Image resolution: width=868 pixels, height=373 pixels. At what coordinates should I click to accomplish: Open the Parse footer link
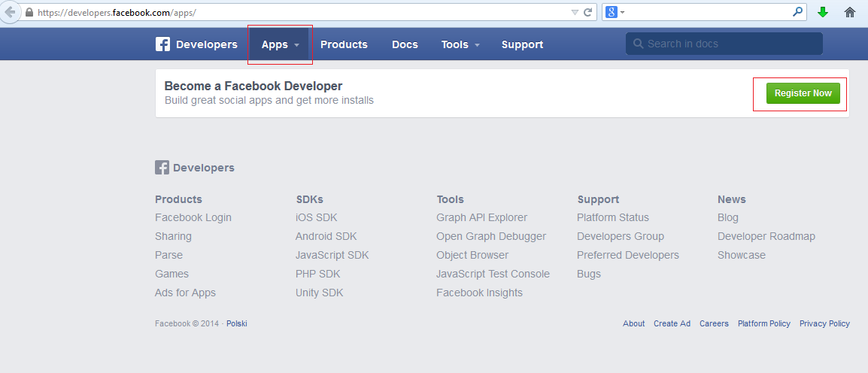tap(168, 255)
